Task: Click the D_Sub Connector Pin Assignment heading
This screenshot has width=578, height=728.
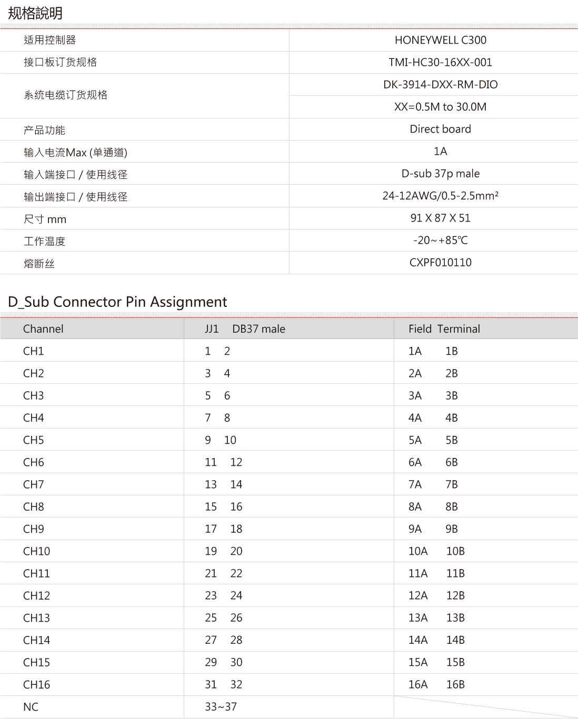Action: (x=117, y=302)
